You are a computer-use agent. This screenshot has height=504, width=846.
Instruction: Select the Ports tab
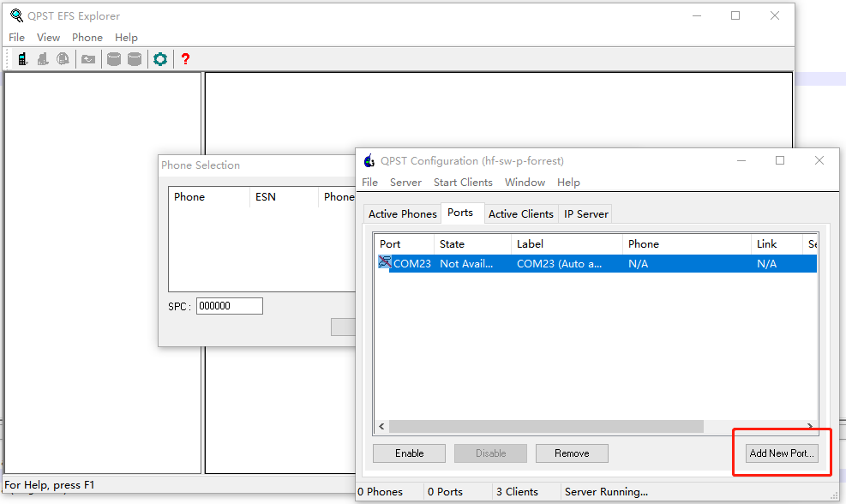[x=460, y=213]
